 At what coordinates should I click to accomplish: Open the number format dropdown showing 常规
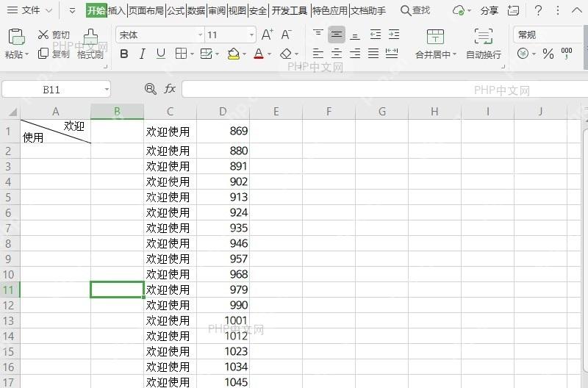pos(548,35)
